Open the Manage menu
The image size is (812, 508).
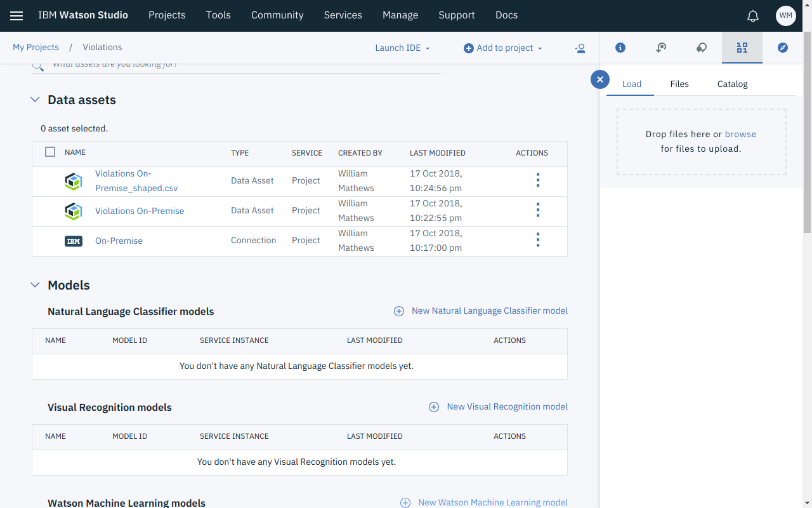tap(400, 15)
